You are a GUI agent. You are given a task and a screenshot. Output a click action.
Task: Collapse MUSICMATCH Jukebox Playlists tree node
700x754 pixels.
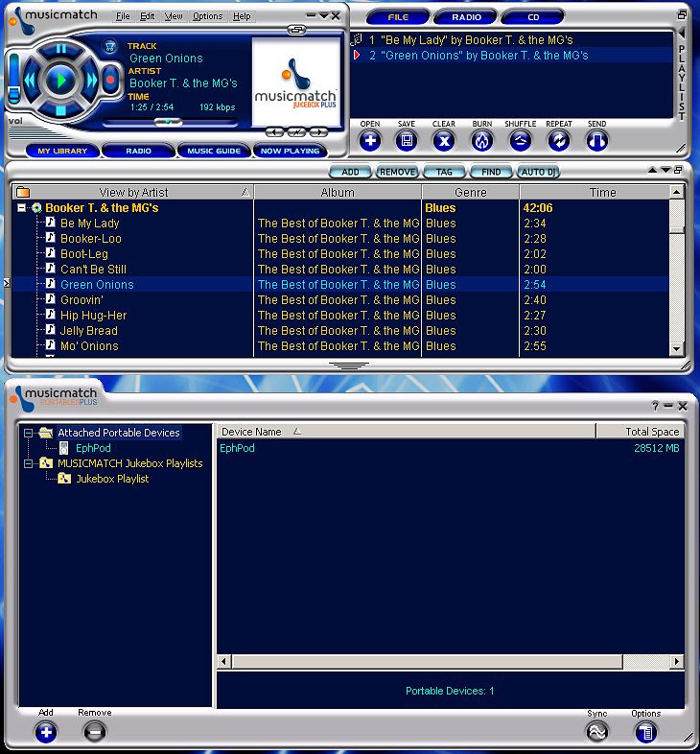click(29, 463)
